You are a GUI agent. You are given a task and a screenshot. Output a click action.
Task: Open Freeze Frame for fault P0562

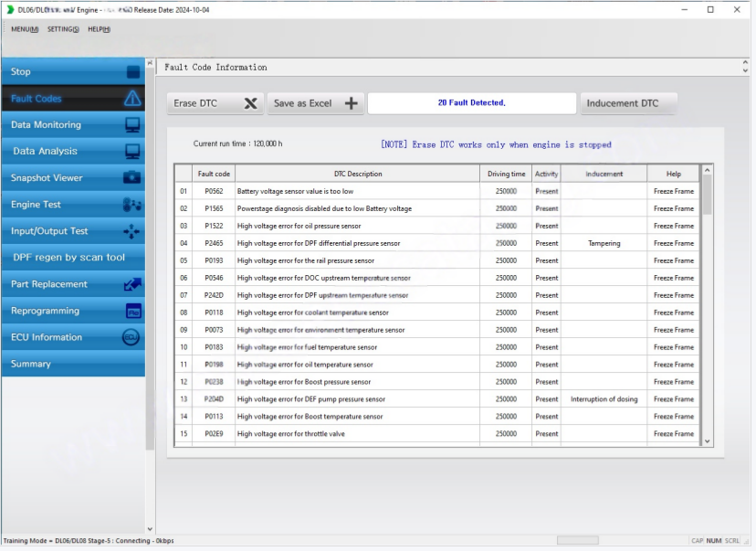[x=673, y=192]
